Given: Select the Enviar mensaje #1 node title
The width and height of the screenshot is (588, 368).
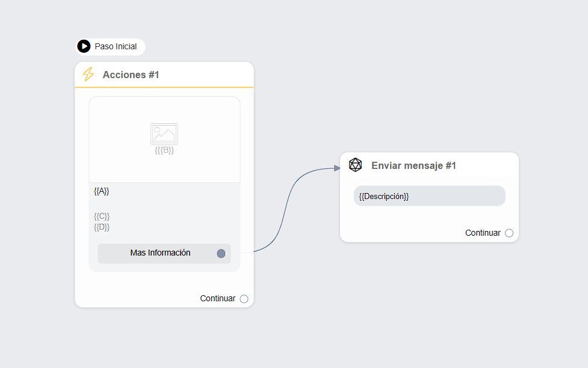Looking at the screenshot, I should click(413, 165).
